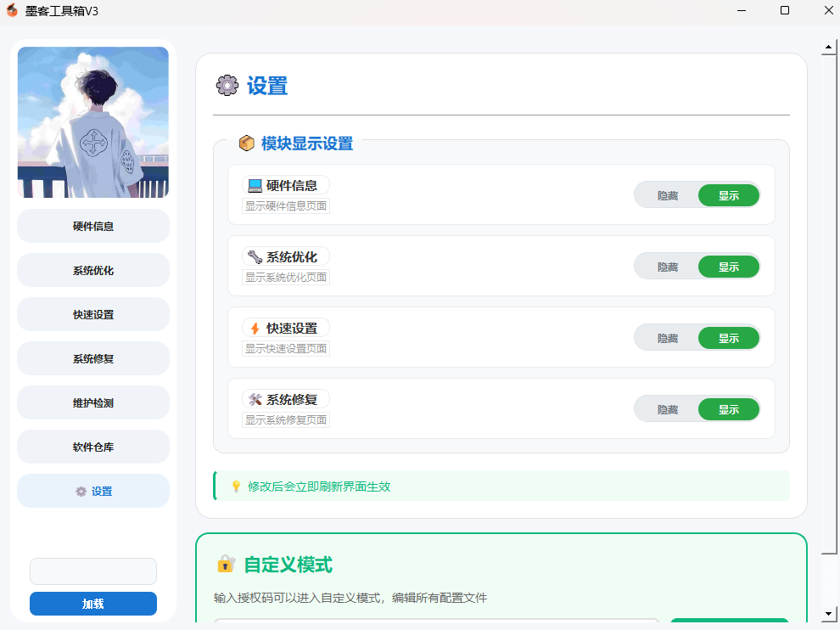Click the wrench icon next to 系统优化

point(255,257)
